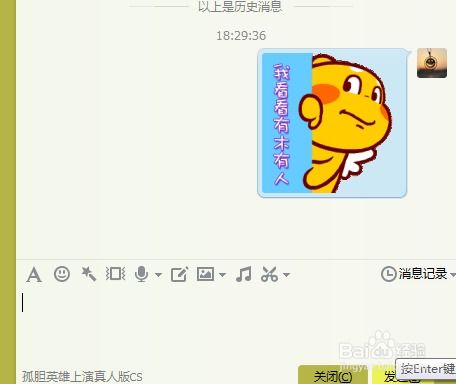456x384 pixels.
Task: Expand the voice message dropdown arrow
Action: pyautogui.click(x=158, y=275)
